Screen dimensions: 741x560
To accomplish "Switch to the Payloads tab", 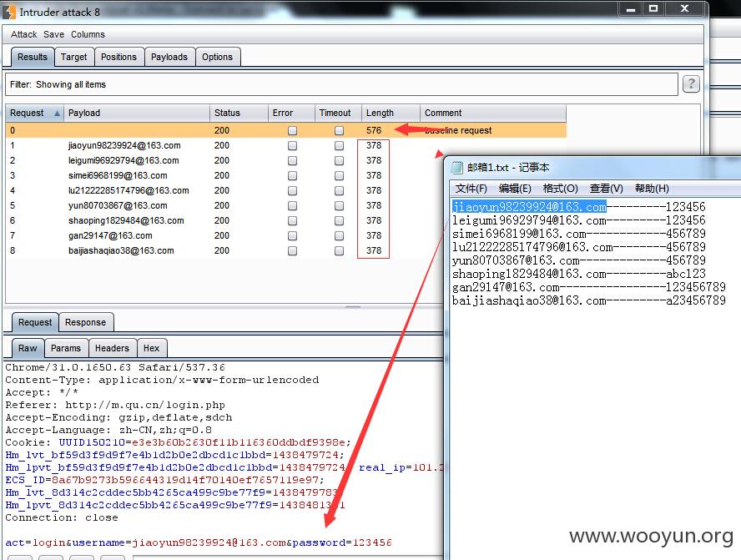I will pyautogui.click(x=169, y=58).
